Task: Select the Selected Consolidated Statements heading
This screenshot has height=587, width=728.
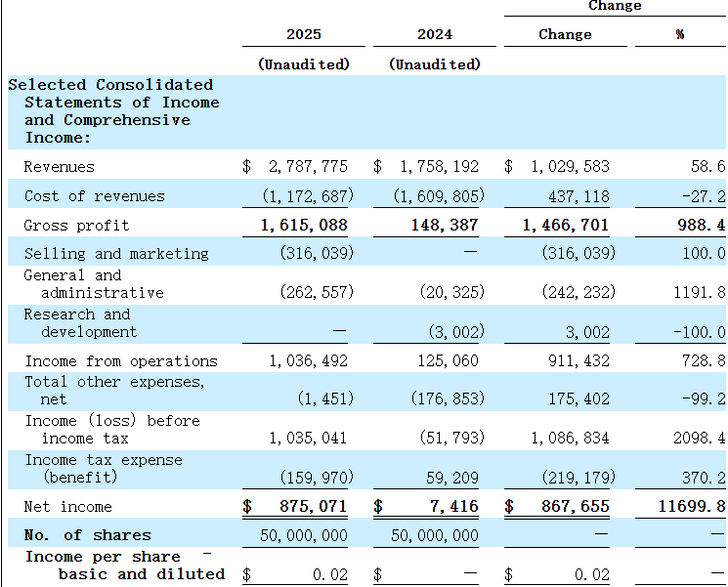Action: pyautogui.click(x=113, y=111)
